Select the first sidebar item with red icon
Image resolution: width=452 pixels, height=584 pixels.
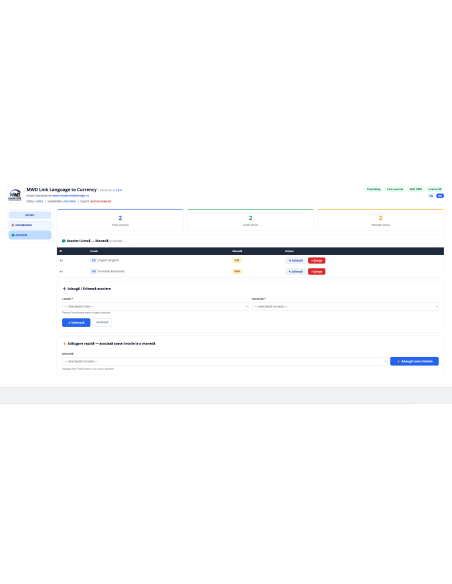point(30,225)
